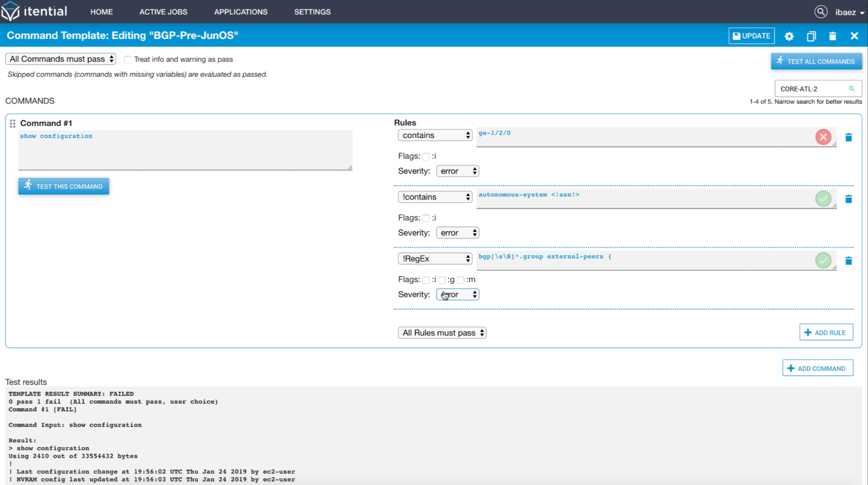This screenshot has width=868, height=485.
Task: Click the clone template copy icon
Action: pyautogui.click(x=811, y=36)
